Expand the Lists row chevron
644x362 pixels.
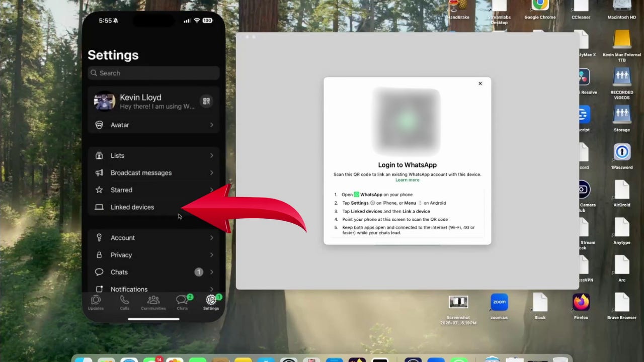point(211,155)
